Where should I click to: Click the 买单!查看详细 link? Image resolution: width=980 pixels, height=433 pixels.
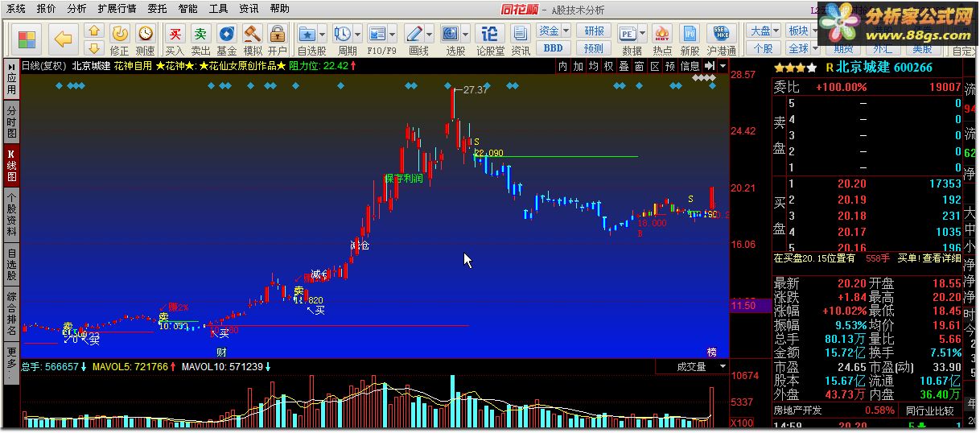(x=929, y=258)
